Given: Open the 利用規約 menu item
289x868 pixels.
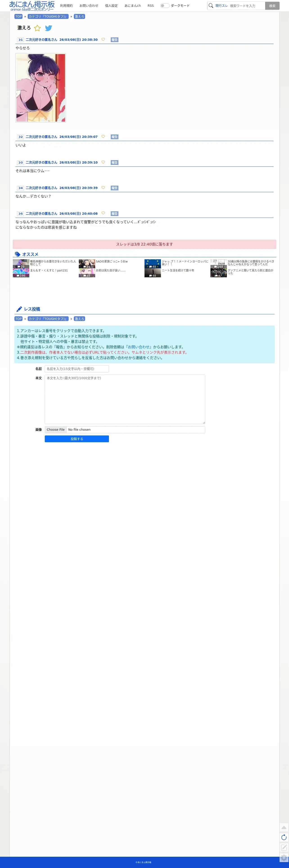Looking at the screenshot, I should (66, 6).
